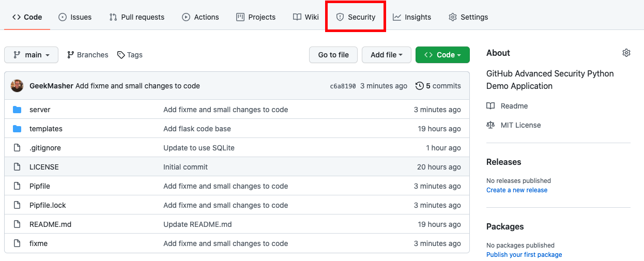View the Insights tab
Image resolution: width=644 pixels, height=261 pixels.
click(412, 17)
